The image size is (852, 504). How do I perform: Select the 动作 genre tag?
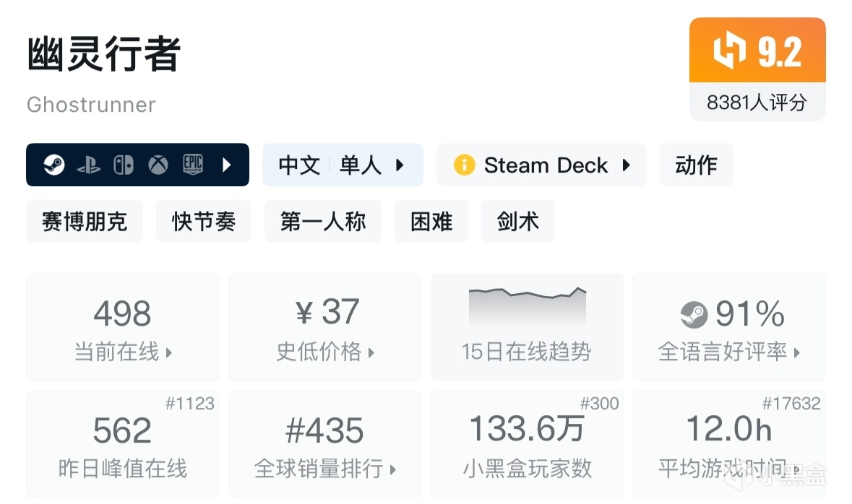click(696, 165)
